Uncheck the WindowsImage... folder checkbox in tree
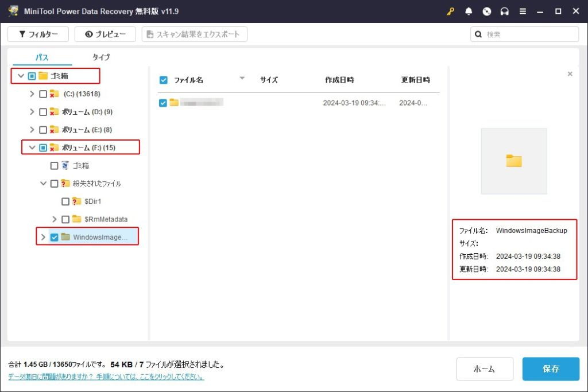Image resolution: width=588 pixels, height=392 pixels. (55, 237)
